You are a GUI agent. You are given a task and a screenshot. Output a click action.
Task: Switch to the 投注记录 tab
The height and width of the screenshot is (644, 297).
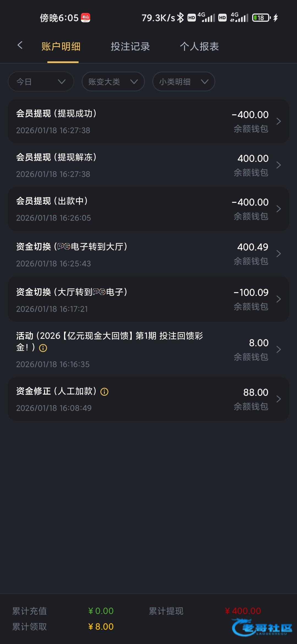pyautogui.click(x=130, y=47)
